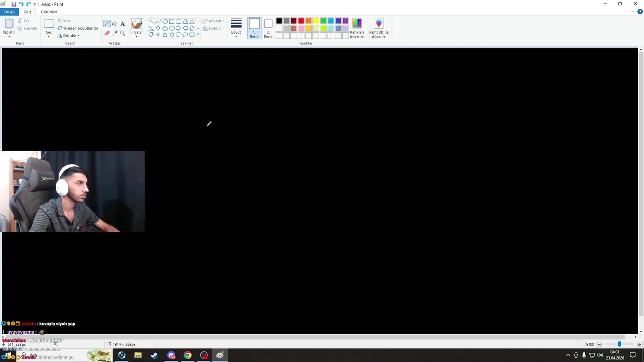Viewport: 644px width, 362px height.
Task: Select the Color picker eyedropper tool
Action: click(x=115, y=33)
